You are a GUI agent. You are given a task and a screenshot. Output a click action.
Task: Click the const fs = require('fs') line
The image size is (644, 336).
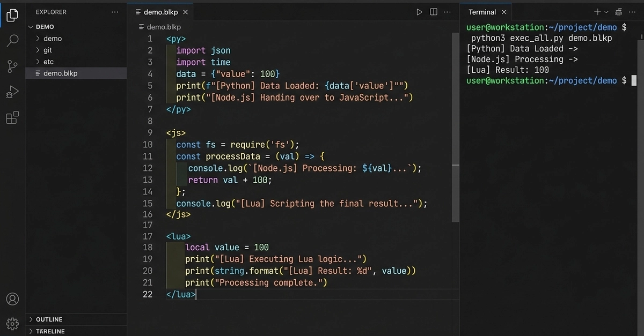click(x=237, y=144)
